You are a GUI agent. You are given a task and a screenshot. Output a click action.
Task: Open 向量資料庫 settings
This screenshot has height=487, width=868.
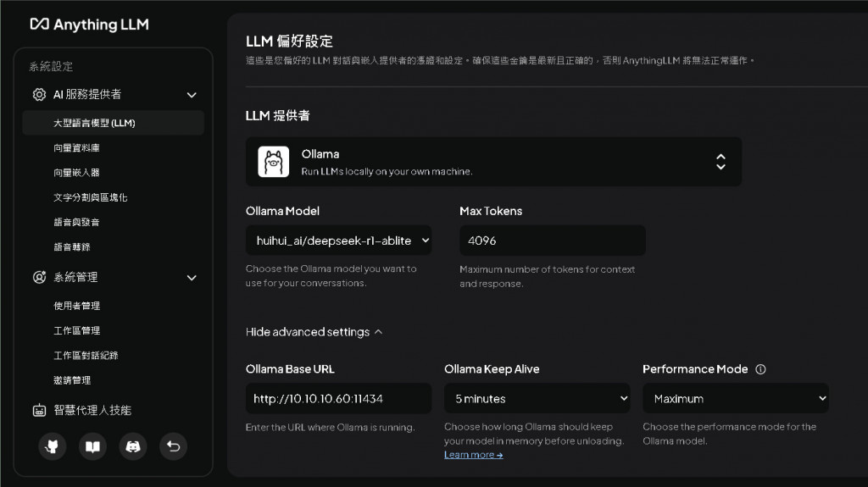coord(76,147)
